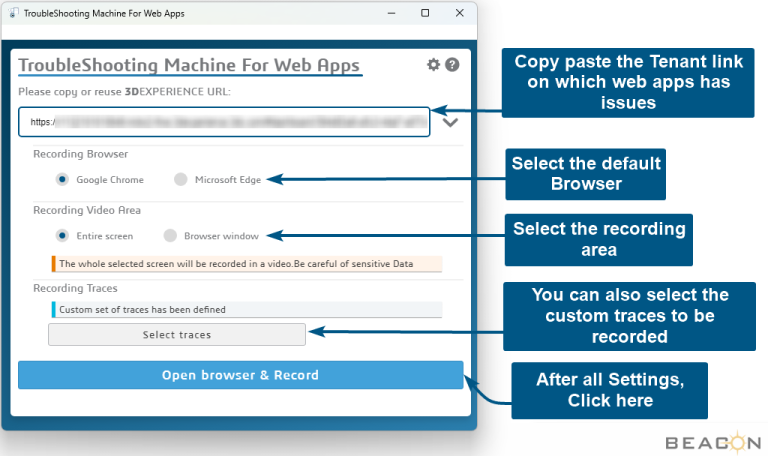768x456 pixels.
Task: Open help via the question mark icon
Action: coord(452,65)
